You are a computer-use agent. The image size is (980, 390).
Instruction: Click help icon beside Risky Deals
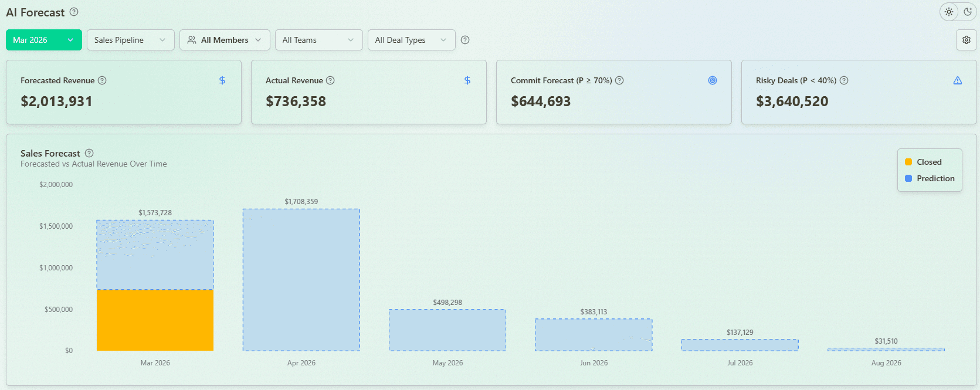844,80
